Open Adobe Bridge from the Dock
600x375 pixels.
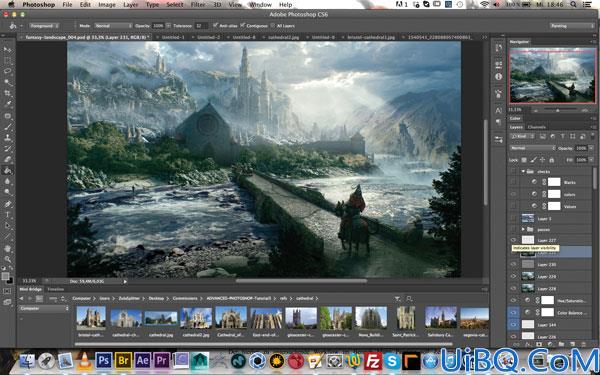pyautogui.click(x=123, y=360)
